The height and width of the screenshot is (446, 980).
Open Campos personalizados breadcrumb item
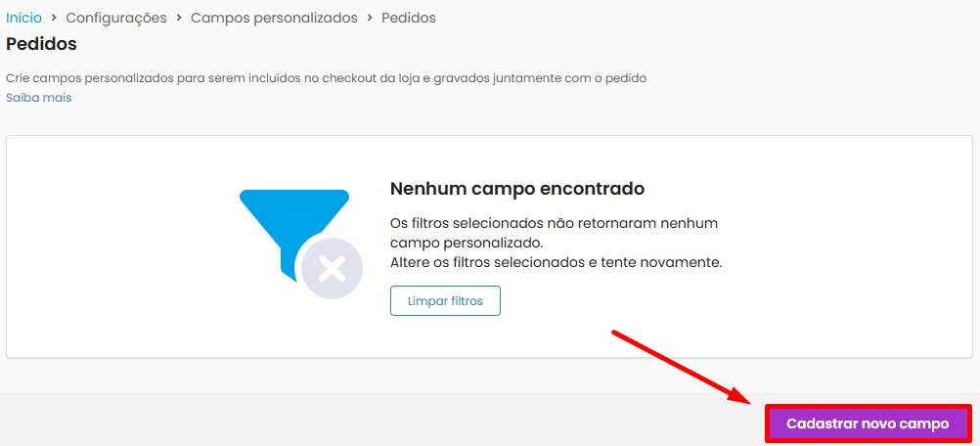274,19
